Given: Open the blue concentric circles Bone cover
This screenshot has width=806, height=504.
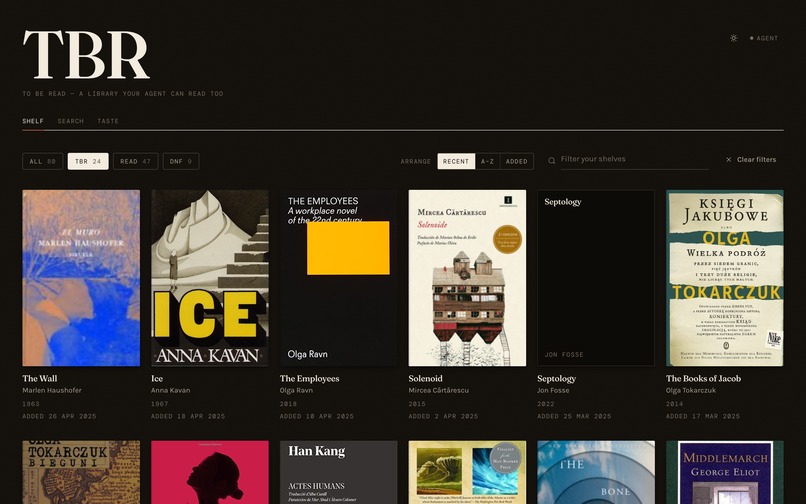Looking at the screenshot, I should [596, 472].
